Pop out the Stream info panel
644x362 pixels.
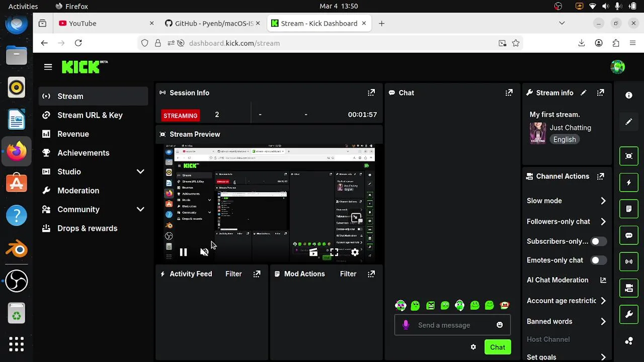tap(601, 93)
